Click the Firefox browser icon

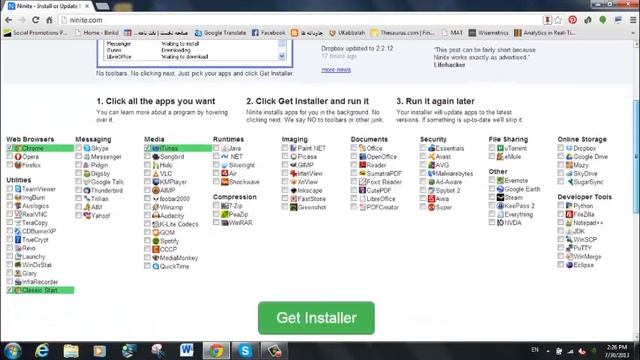(18, 165)
